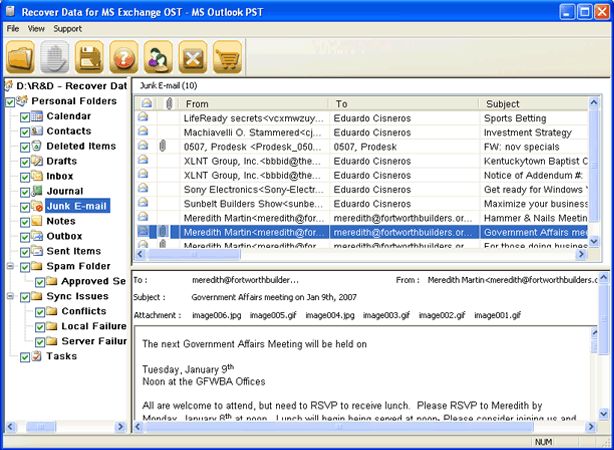Click the Stop hand toolbar icon
Image resolution: width=614 pixels, height=450 pixels.
click(x=56, y=56)
